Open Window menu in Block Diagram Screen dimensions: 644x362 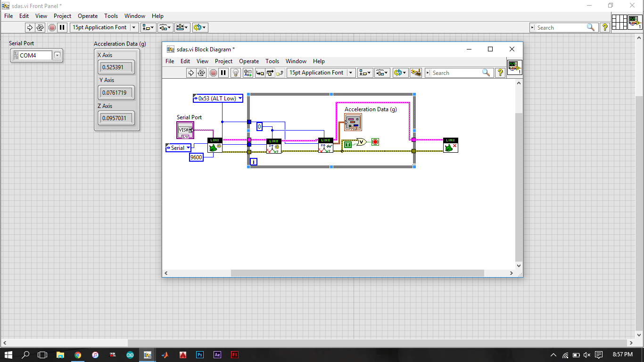click(296, 61)
